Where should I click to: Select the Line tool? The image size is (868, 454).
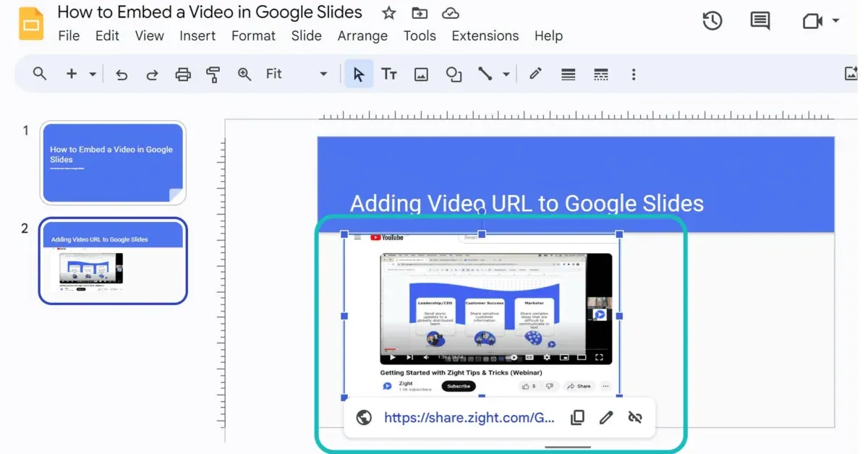coord(485,74)
